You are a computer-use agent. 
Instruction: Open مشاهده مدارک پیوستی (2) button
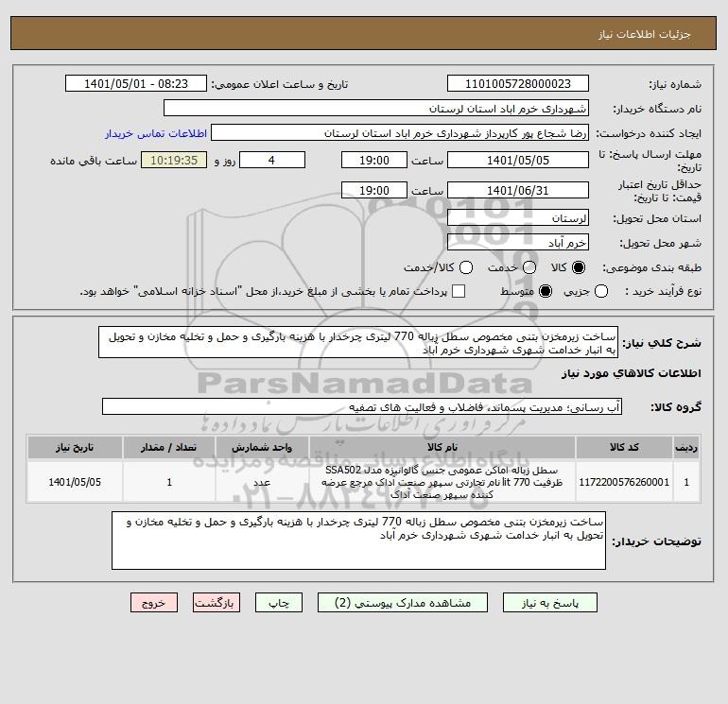(403, 603)
